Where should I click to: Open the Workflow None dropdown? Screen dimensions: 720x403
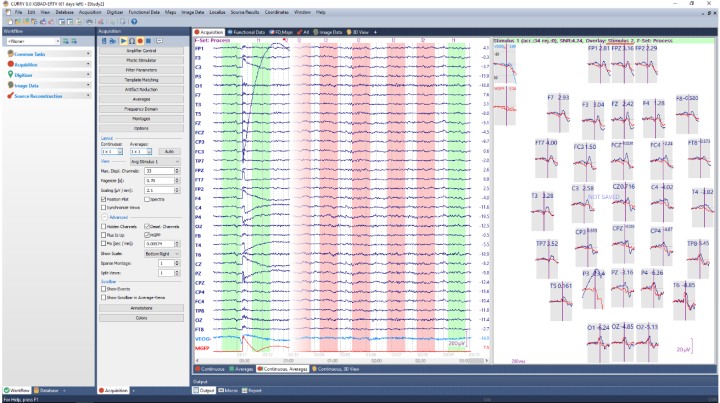tap(33, 41)
